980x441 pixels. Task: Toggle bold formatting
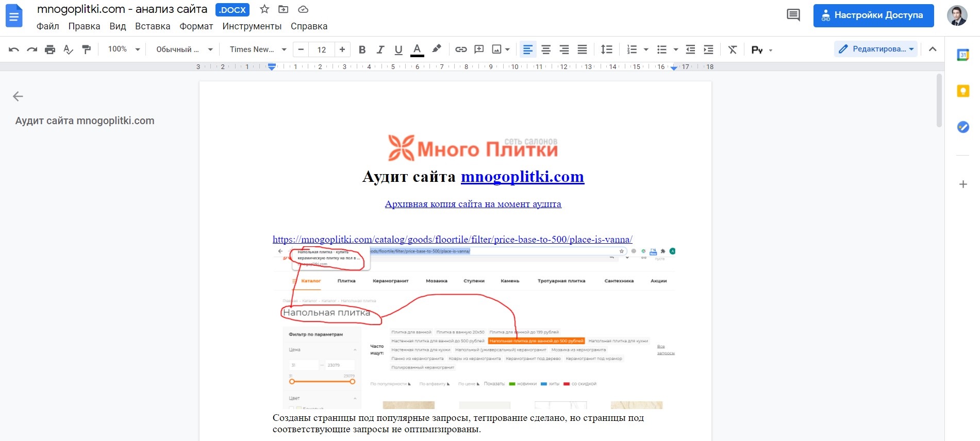(x=362, y=49)
